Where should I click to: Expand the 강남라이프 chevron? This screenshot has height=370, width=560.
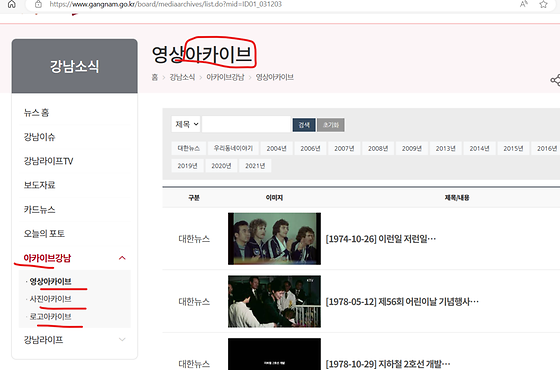click(122, 339)
